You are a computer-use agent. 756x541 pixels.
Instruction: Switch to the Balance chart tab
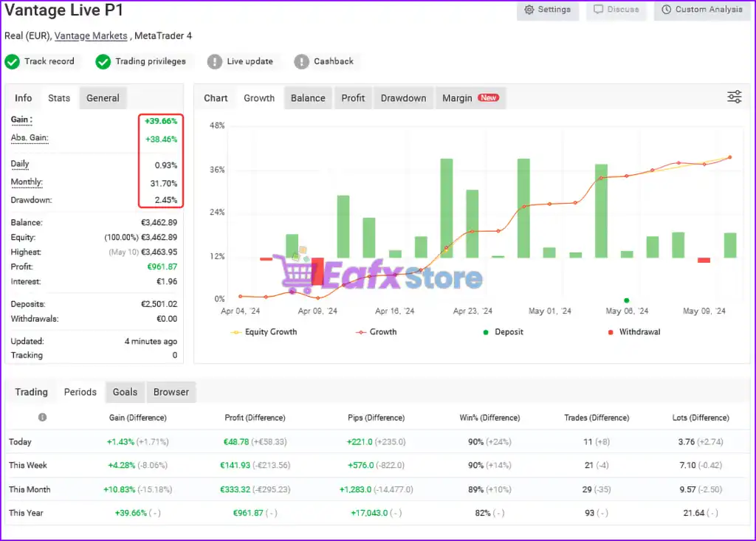[308, 98]
